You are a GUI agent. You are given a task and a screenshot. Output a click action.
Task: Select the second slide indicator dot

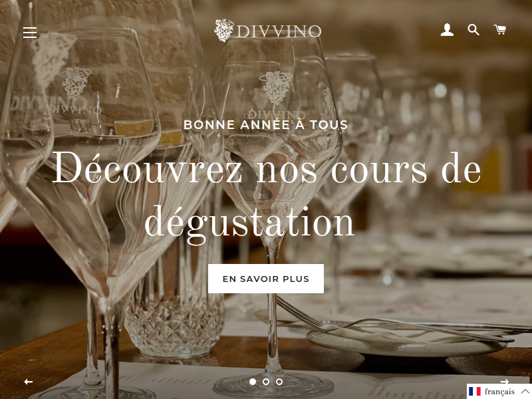266,382
